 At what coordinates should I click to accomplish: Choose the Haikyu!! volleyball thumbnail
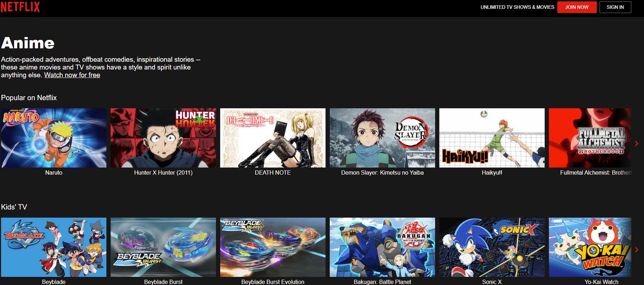[x=492, y=138]
